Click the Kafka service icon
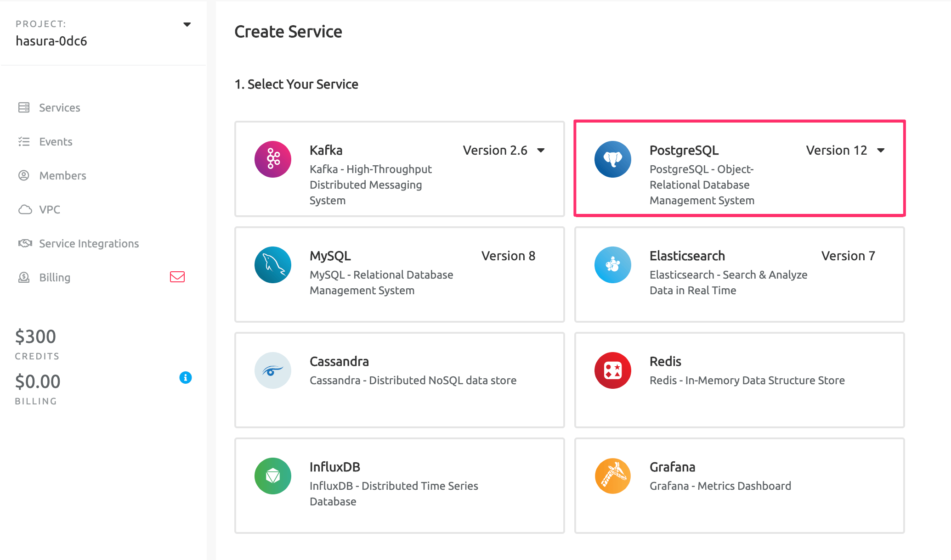The image size is (951, 560). [x=272, y=159]
